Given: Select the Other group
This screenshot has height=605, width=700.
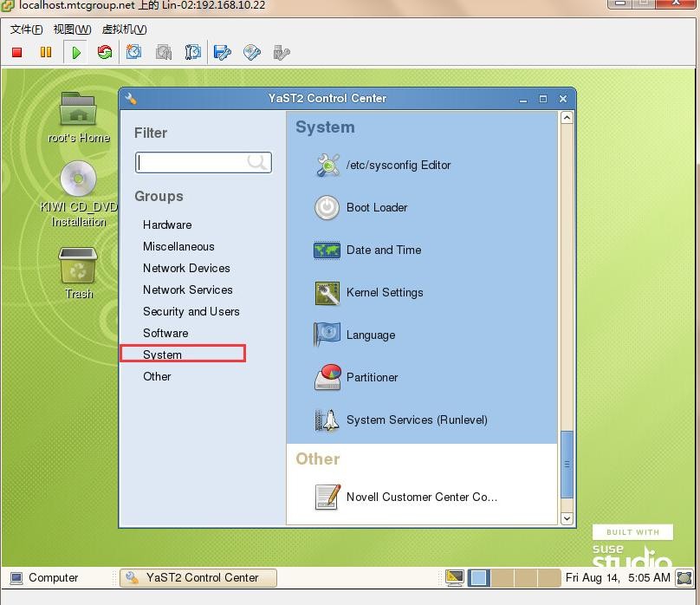Looking at the screenshot, I should click(x=157, y=376).
